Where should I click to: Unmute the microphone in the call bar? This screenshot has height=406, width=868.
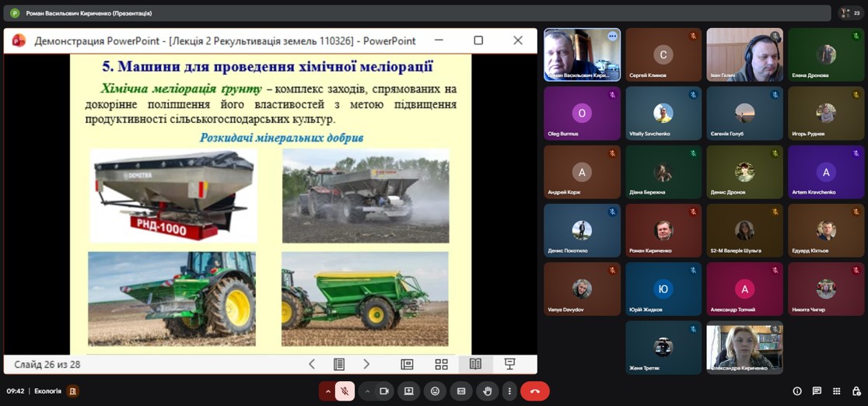[345, 391]
